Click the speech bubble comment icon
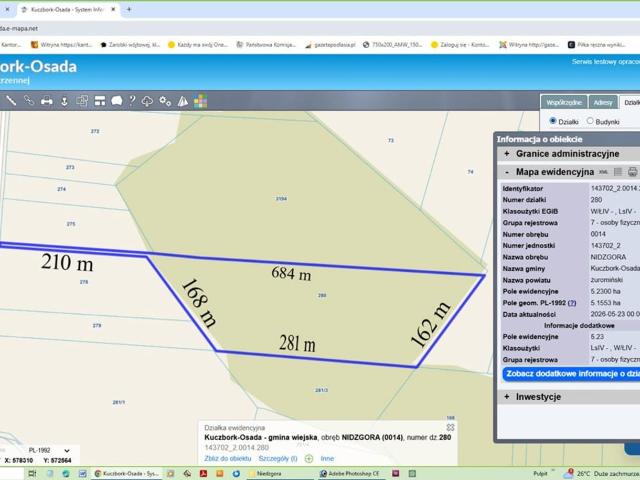The height and width of the screenshot is (480, 640). tap(117, 101)
